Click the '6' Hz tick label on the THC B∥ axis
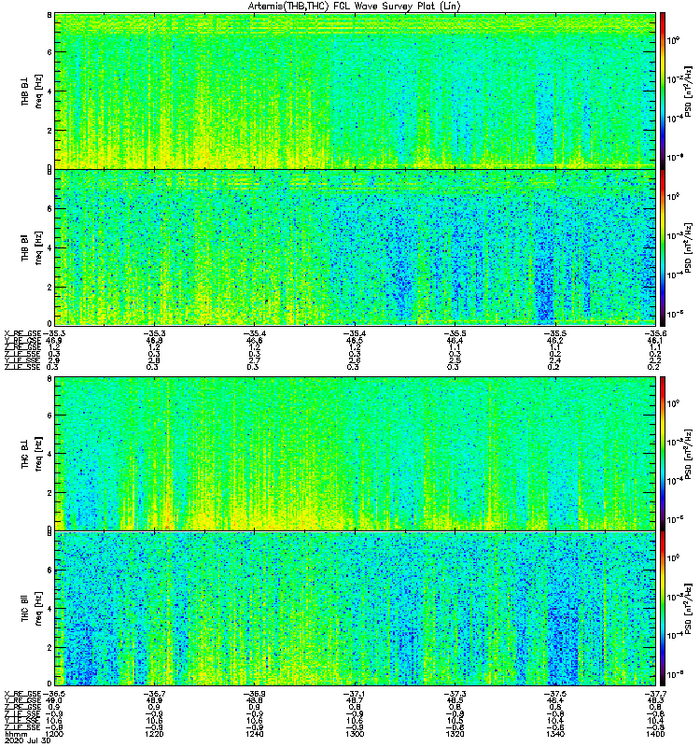Viewport: 700px width, 747px height. point(49,571)
